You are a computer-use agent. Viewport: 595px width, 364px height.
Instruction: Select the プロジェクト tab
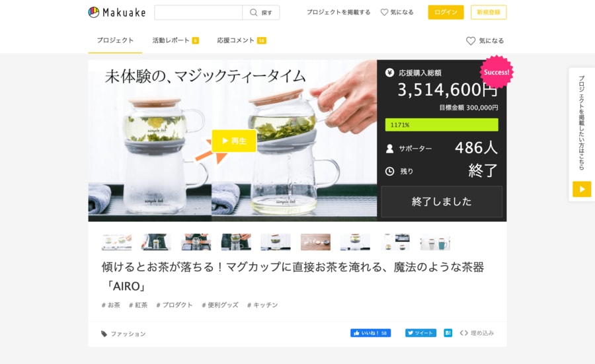click(115, 40)
